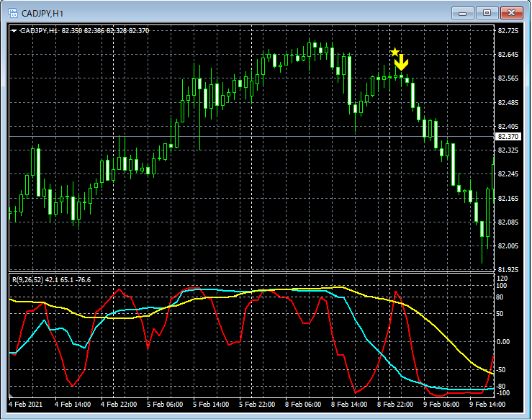
Task: Click the 82.165 price scale value
Action: click(x=508, y=198)
